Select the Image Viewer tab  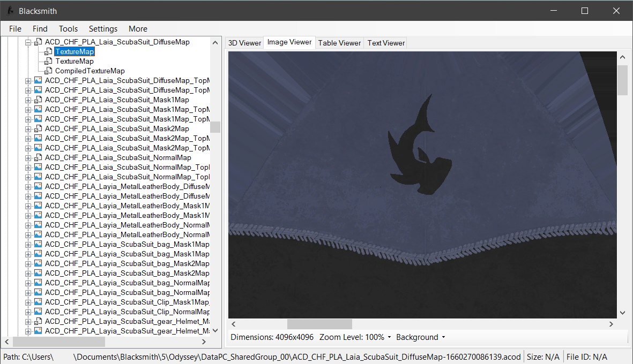(289, 42)
